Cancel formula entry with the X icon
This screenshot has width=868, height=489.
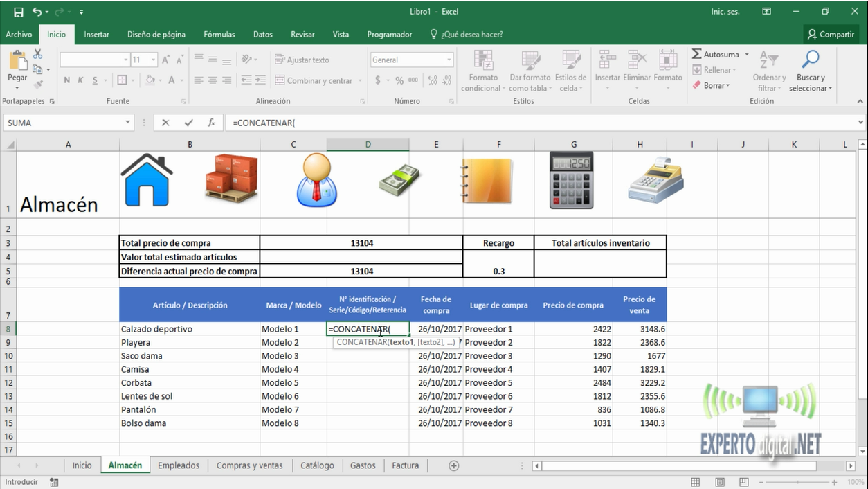tap(165, 123)
